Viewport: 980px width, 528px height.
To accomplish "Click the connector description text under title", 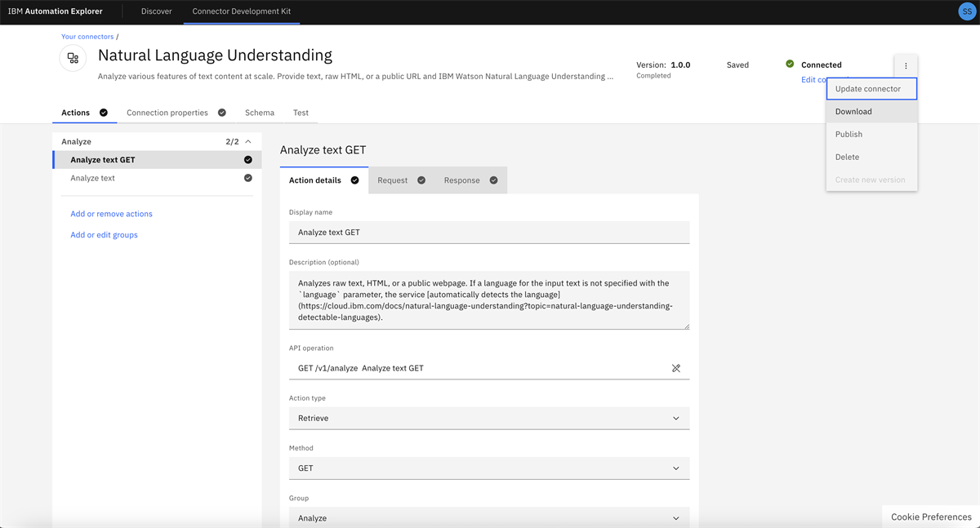I will [355, 77].
